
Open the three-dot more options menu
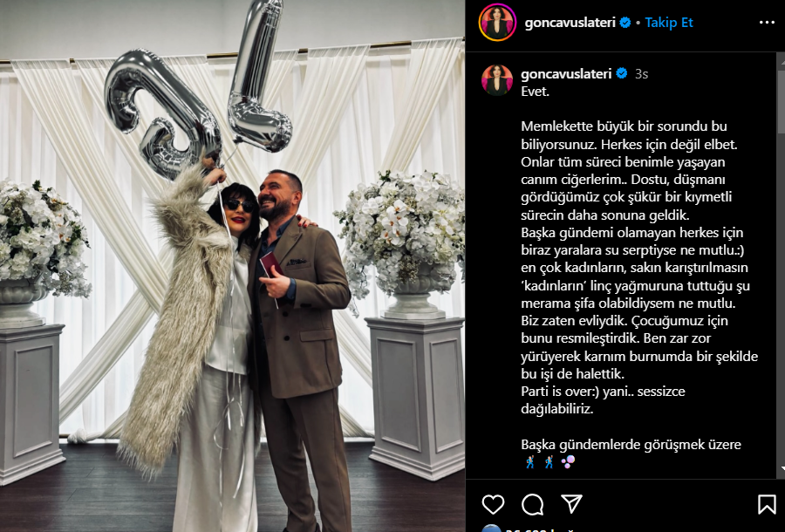point(767,23)
